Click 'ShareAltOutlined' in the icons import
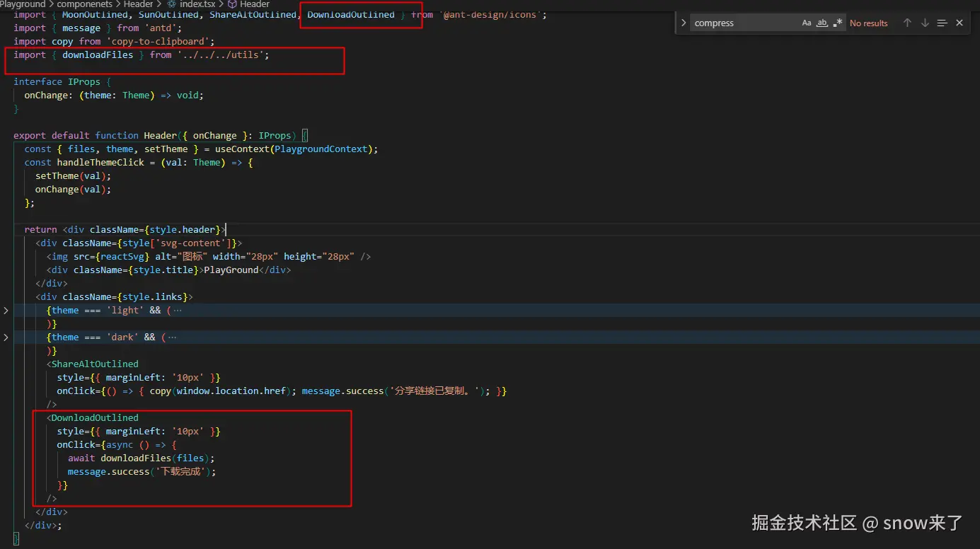 point(253,14)
